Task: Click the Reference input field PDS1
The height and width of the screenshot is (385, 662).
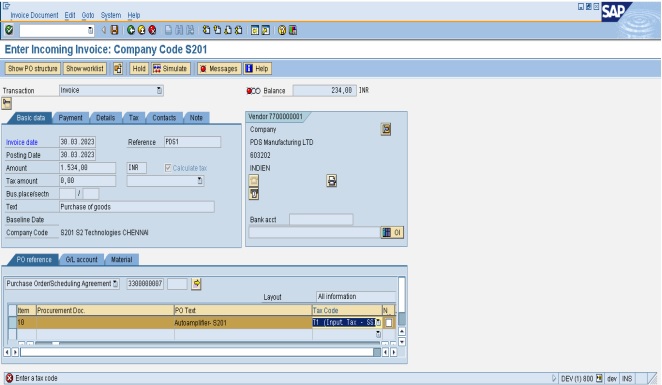Action: [192, 142]
